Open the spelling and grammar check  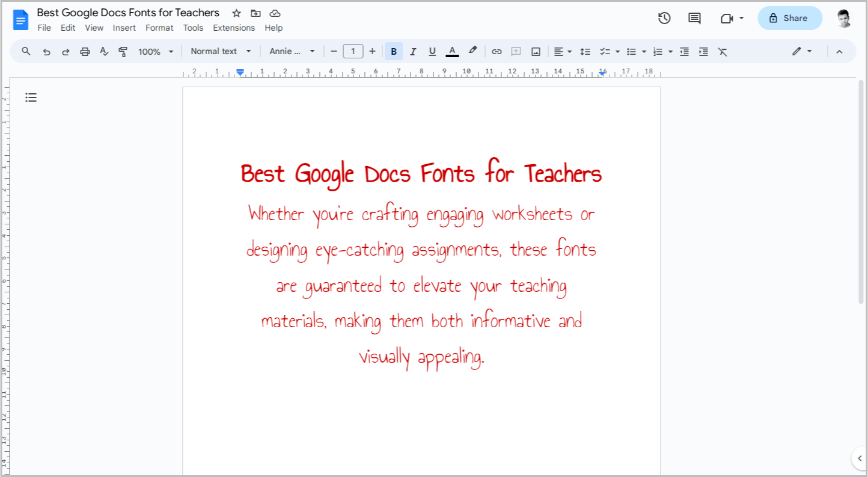pos(104,51)
